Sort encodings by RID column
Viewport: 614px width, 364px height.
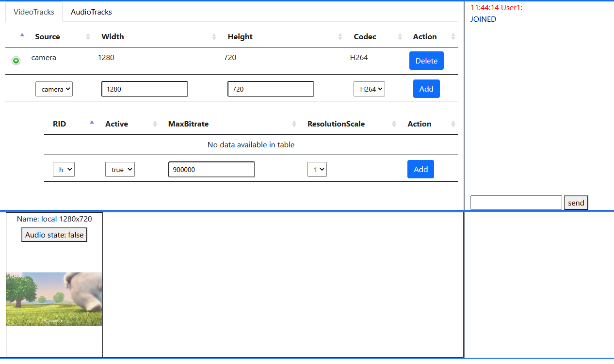tap(59, 124)
